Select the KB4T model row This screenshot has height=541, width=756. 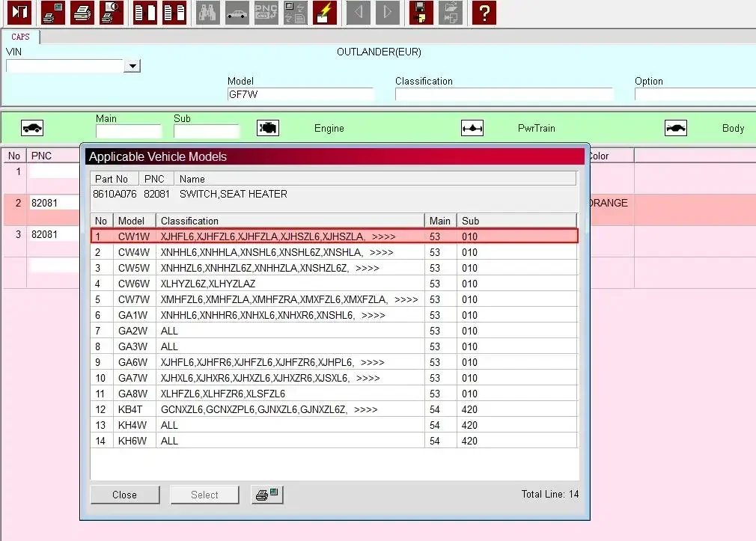pos(334,409)
